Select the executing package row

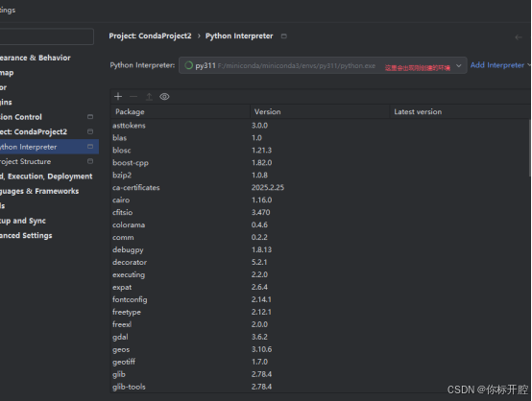[320, 274]
